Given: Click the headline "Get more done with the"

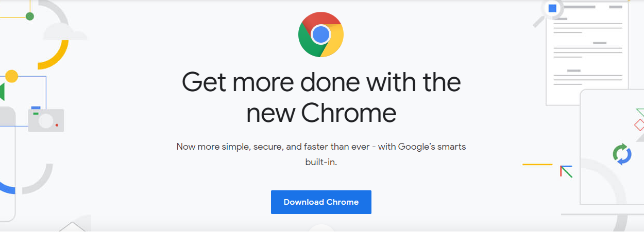Looking at the screenshot, I should [x=321, y=82].
